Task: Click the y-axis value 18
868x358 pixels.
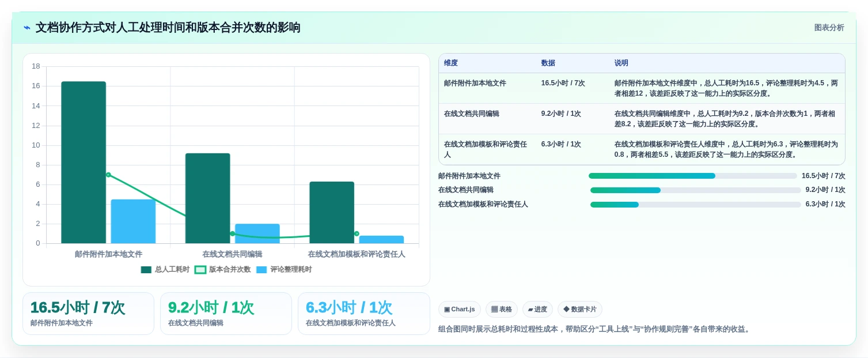Action: coord(36,66)
